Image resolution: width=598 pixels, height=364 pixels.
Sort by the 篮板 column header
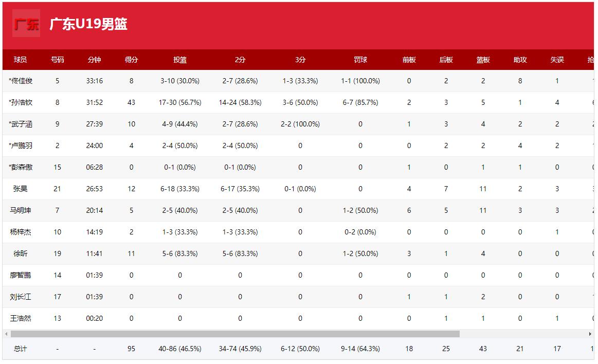pyautogui.click(x=483, y=60)
